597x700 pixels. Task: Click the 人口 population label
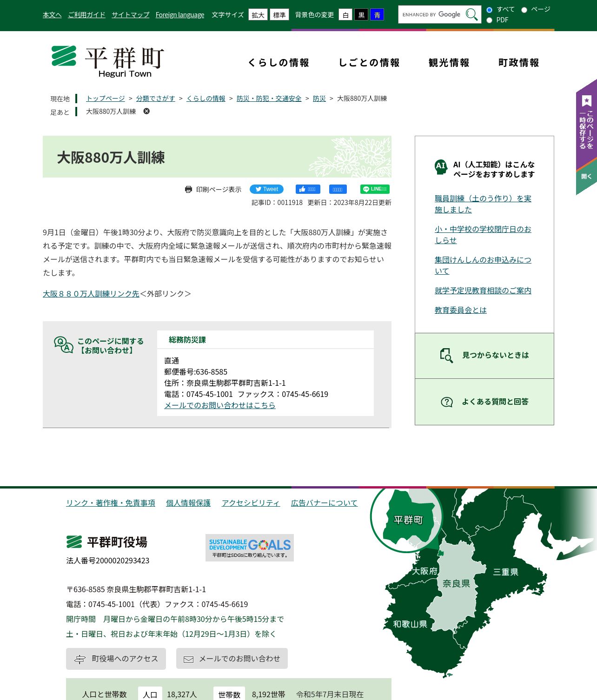pos(150,694)
